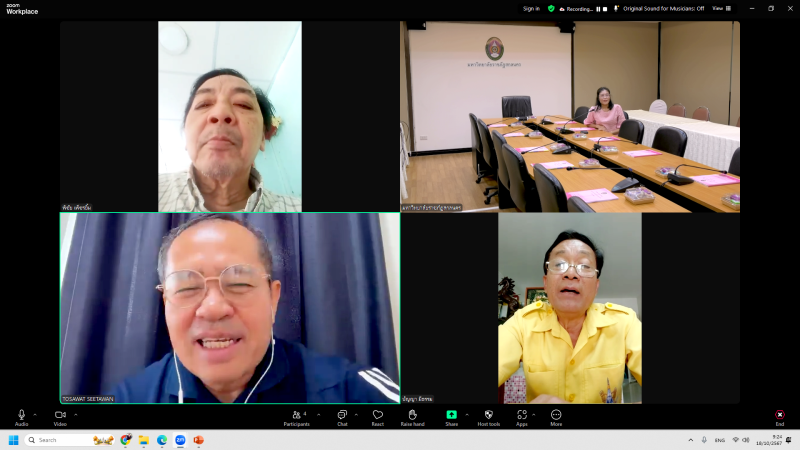
Task: Mute the microphone with the Audio button
Action: click(x=21, y=415)
